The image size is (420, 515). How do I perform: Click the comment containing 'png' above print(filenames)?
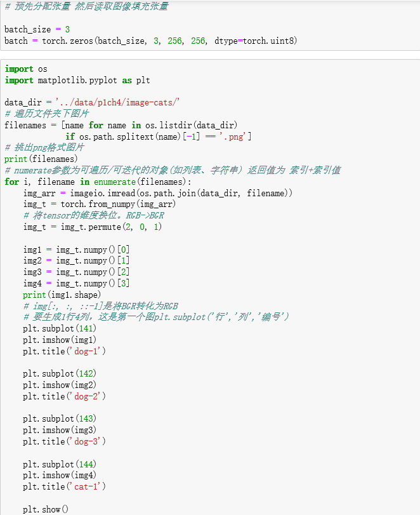[x=44, y=147]
